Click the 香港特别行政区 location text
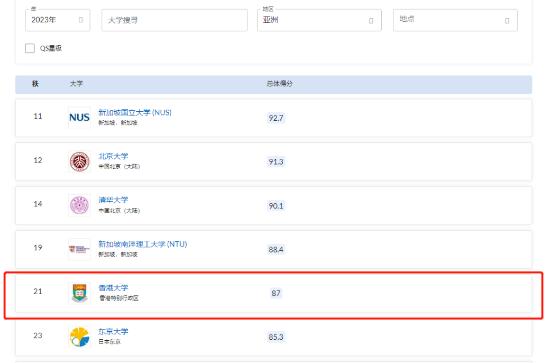The width and height of the screenshot is (545, 363). point(119,298)
